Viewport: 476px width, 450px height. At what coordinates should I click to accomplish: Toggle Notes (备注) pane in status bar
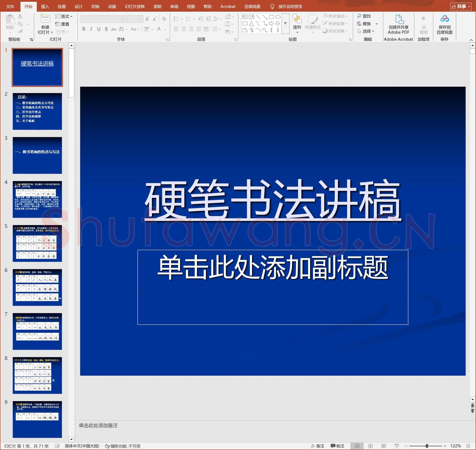[x=317, y=446]
